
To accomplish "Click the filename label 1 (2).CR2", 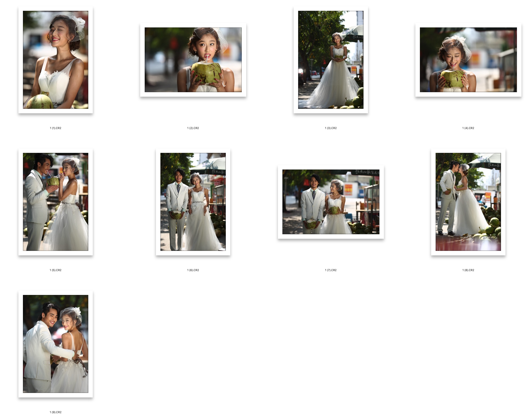I will click(x=193, y=128).
